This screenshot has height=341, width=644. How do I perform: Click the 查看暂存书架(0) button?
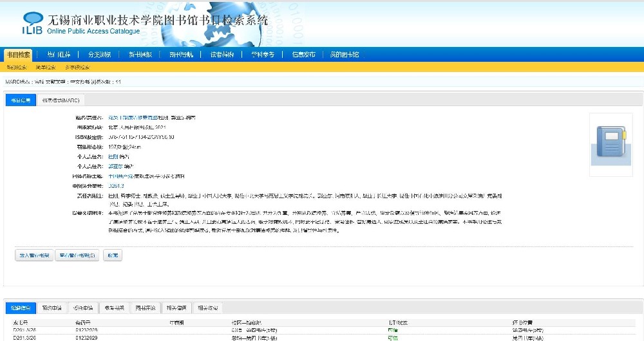pyautogui.click(x=77, y=255)
